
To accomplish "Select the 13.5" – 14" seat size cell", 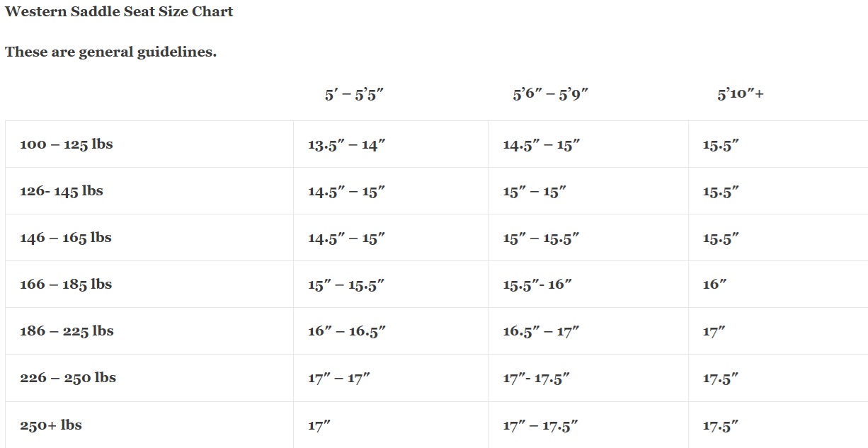I will coord(346,145).
